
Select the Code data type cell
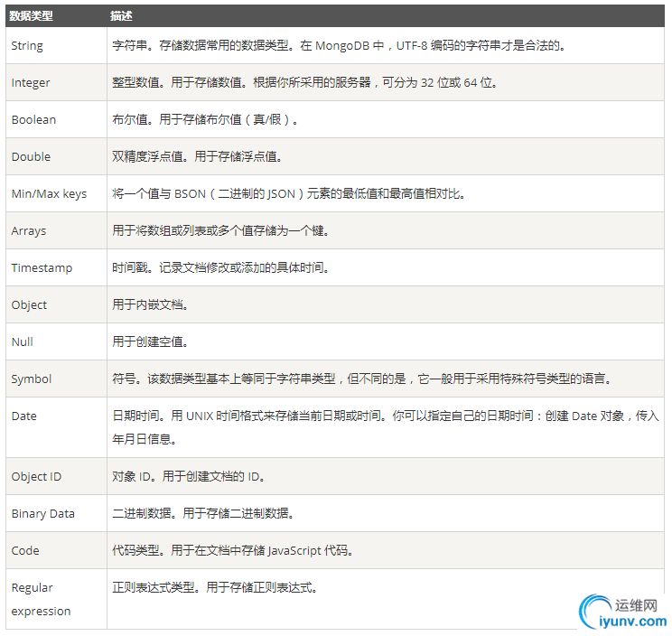(x=56, y=550)
